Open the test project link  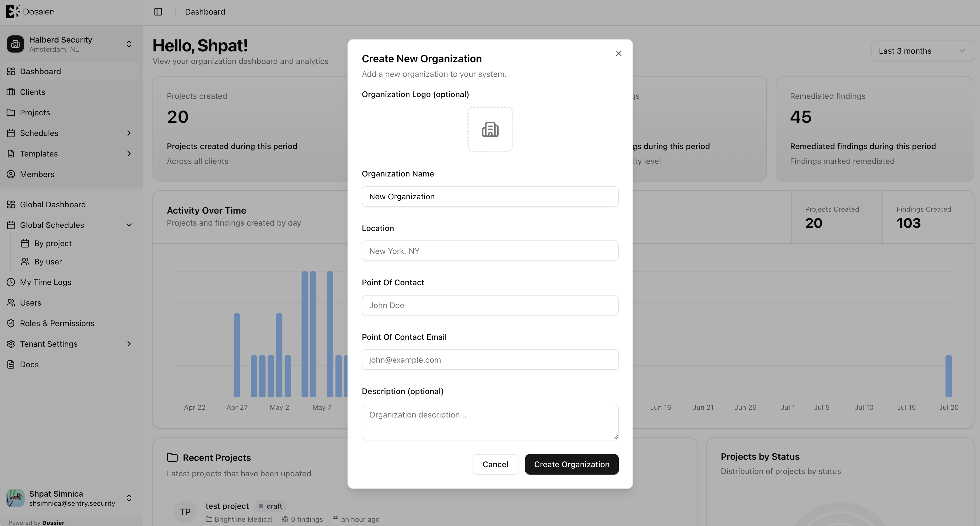coord(227,506)
